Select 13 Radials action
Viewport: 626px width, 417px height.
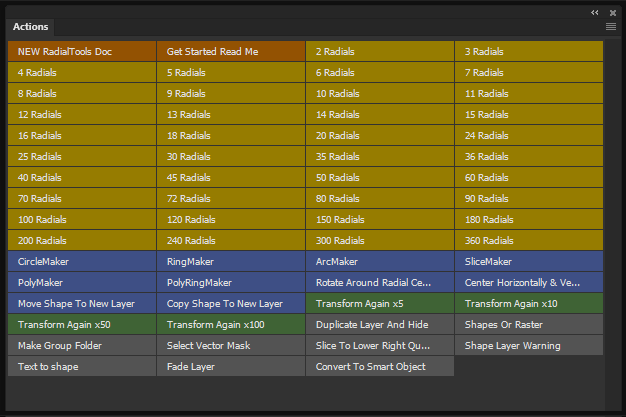pyautogui.click(x=231, y=114)
